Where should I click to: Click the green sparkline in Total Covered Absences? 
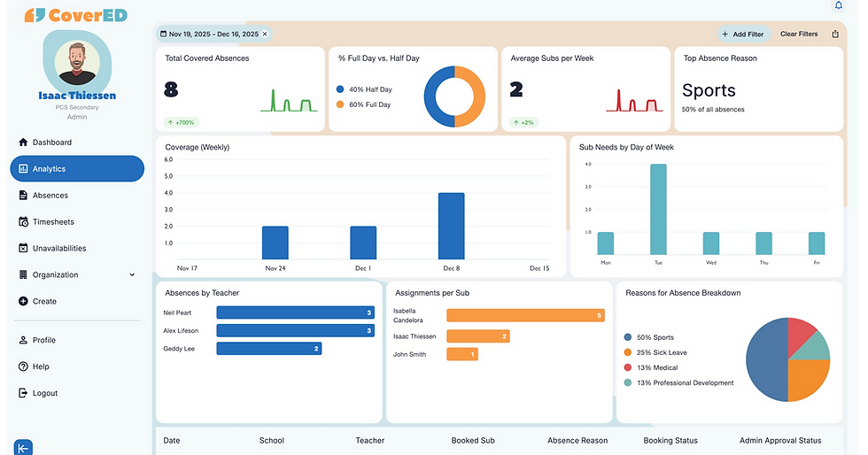coord(289,100)
